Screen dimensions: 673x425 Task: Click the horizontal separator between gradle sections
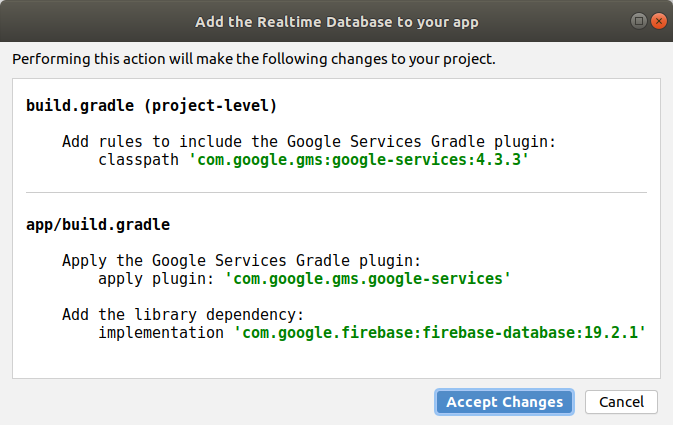[x=336, y=192]
